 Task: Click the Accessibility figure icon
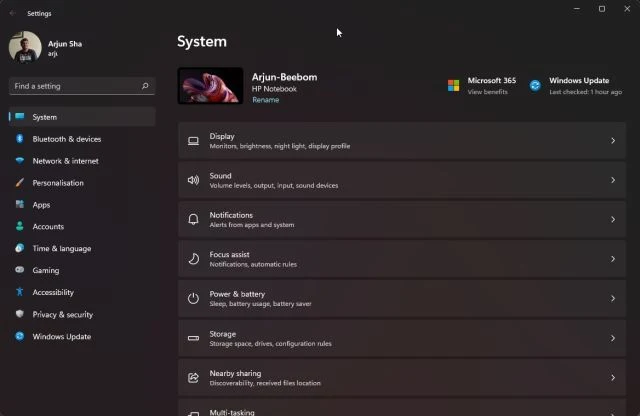pos(20,292)
